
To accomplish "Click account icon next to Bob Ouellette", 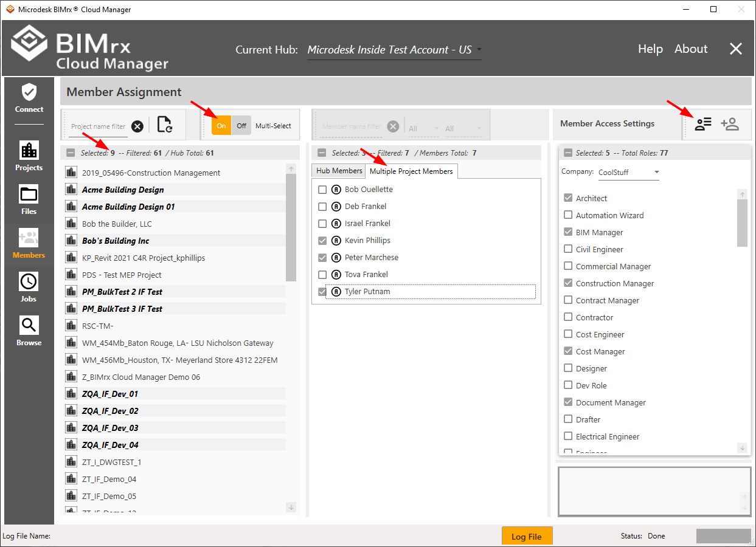I will [336, 190].
